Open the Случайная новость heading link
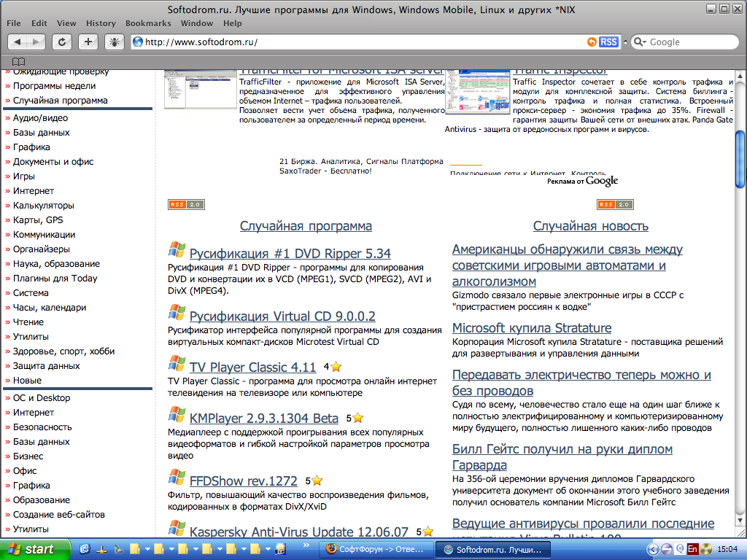Image resolution: width=747 pixels, height=560 pixels. point(591,226)
